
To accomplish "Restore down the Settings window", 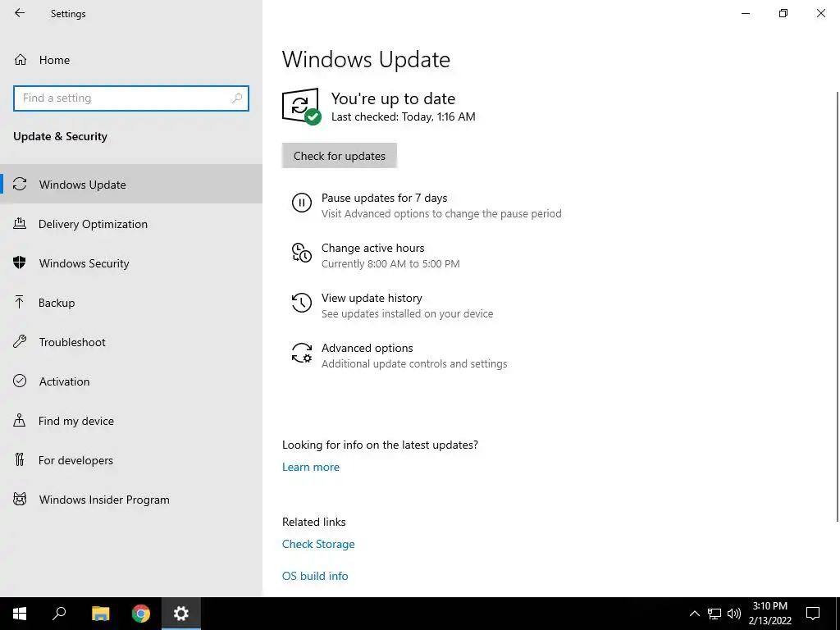I will pos(783,13).
